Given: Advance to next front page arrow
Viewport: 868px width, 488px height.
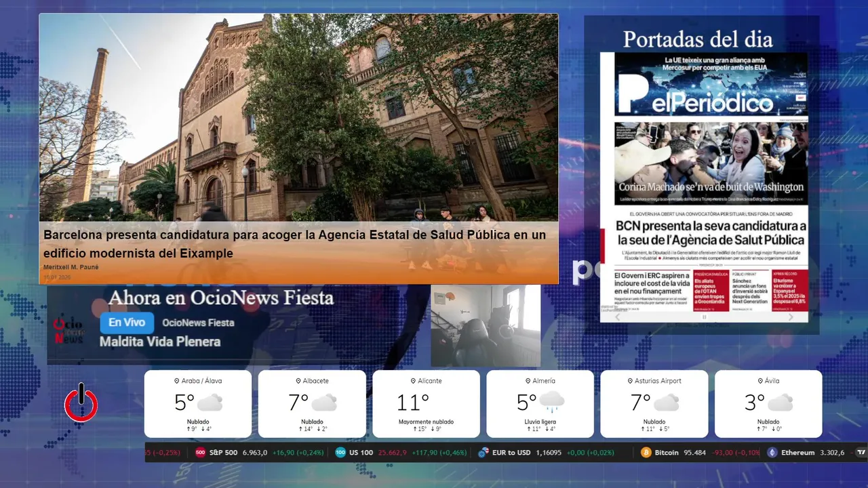Looking at the screenshot, I should pyautogui.click(x=791, y=317).
